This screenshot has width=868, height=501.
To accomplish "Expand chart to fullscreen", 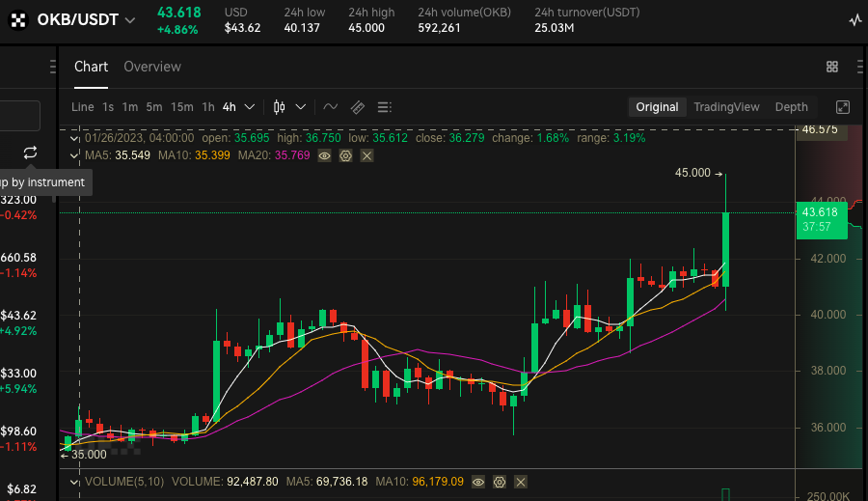I will click(x=843, y=107).
